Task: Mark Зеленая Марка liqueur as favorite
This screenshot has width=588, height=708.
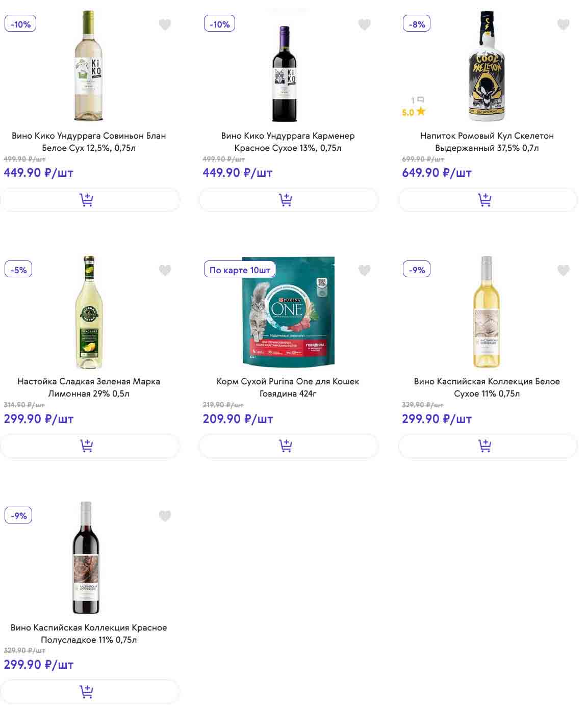Action: [x=165, y=270]
